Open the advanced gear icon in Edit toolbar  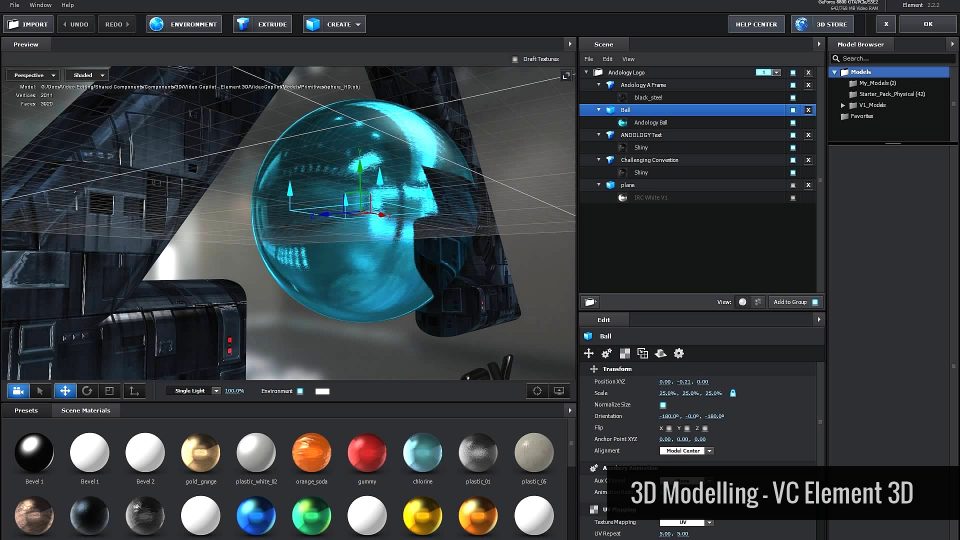click(x=678, y=353)
